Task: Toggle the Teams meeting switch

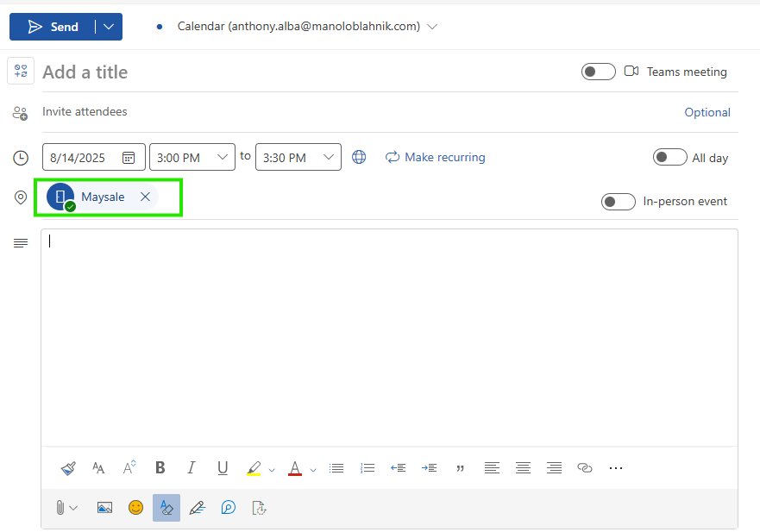Action: point(598,72)
